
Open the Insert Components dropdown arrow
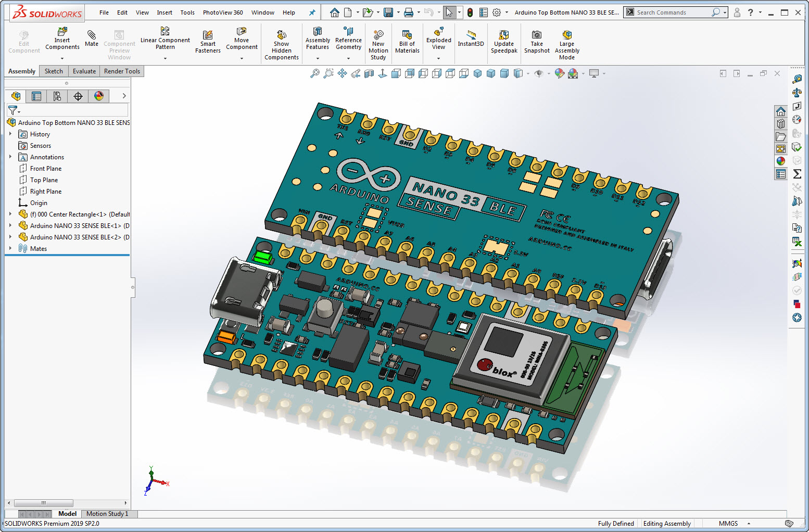coord(62,58)
